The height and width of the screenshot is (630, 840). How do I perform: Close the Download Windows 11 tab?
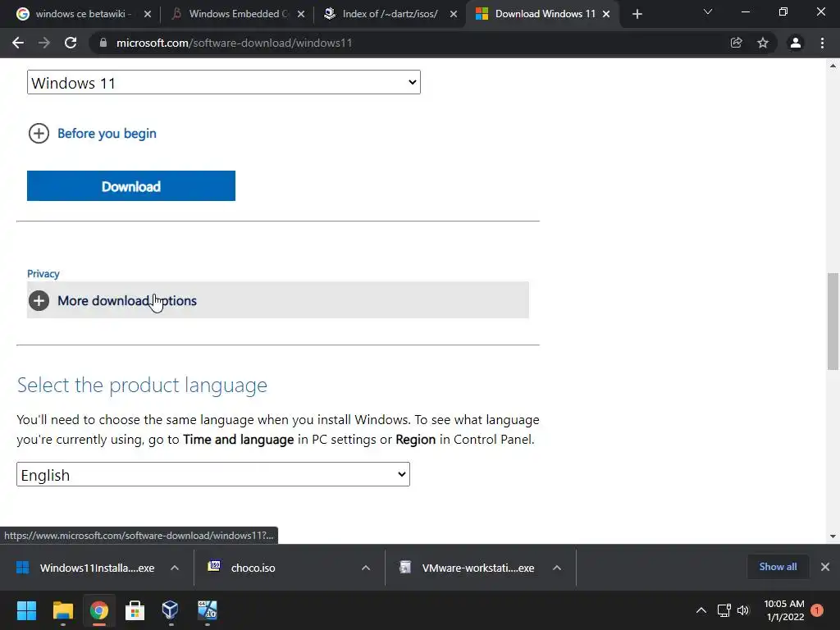(x=606, y=14)
